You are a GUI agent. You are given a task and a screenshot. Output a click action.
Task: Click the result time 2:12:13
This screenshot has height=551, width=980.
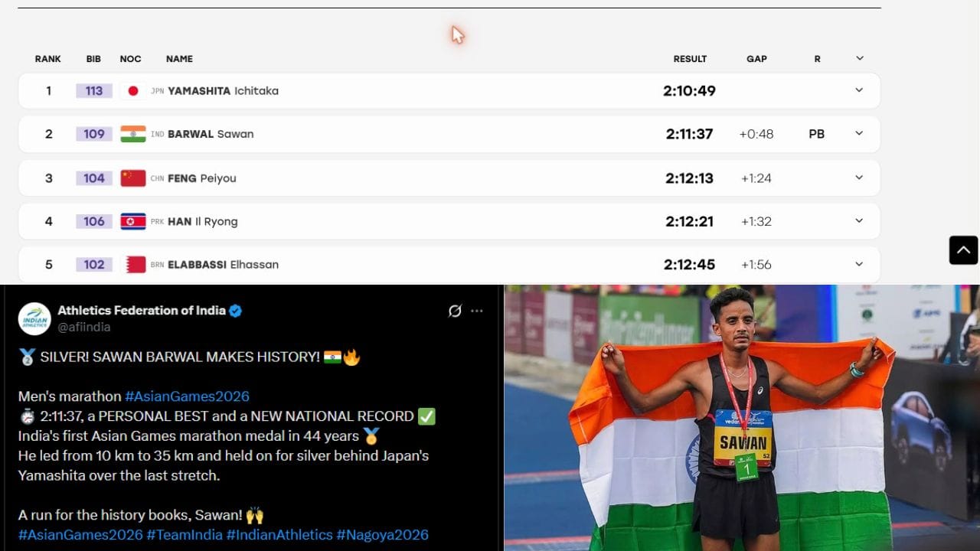(689, 178)
